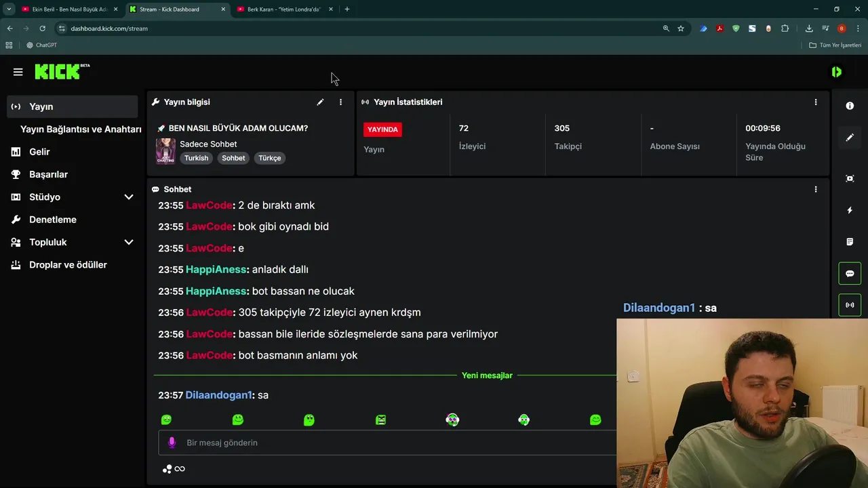The height and width of the screenshot is (488, 868).
Task: Click the live duration 00:09:56
Action: point(763,128)
